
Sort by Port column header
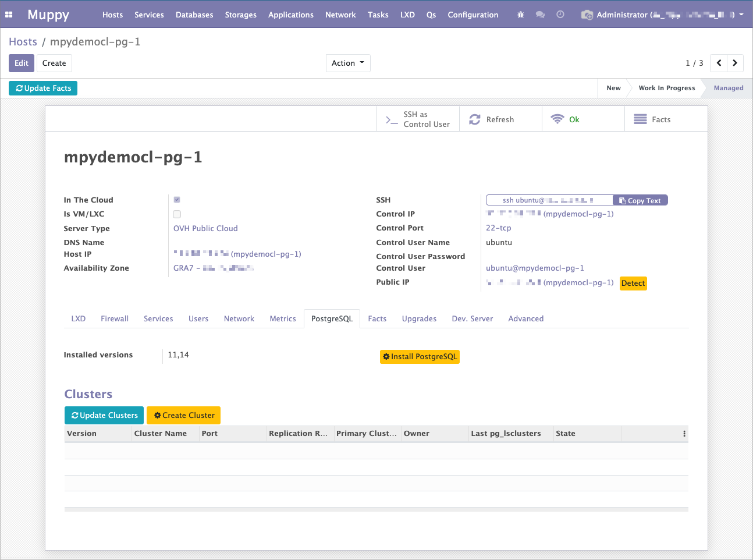click(x=233, y=434)
